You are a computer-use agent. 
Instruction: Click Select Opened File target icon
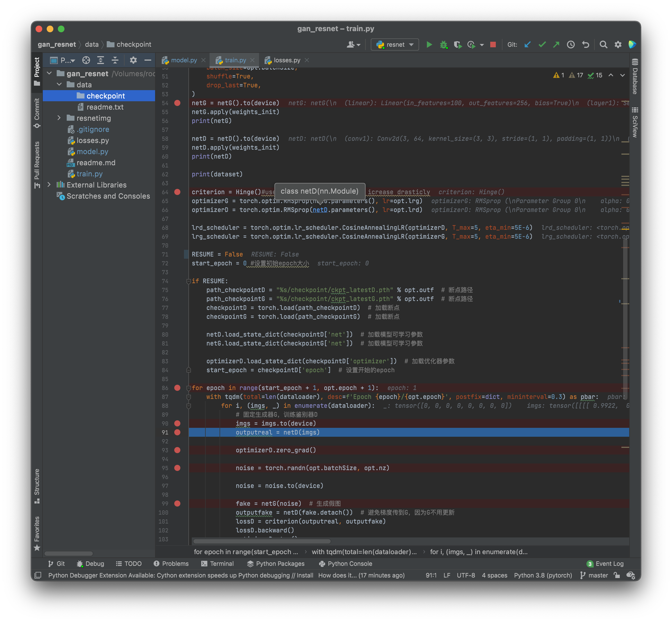(86, 60)
